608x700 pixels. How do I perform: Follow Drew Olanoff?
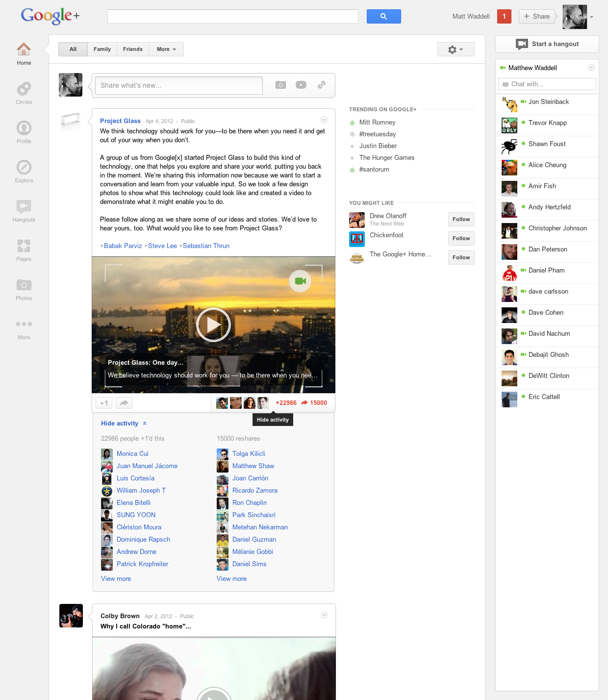[460, 219]
